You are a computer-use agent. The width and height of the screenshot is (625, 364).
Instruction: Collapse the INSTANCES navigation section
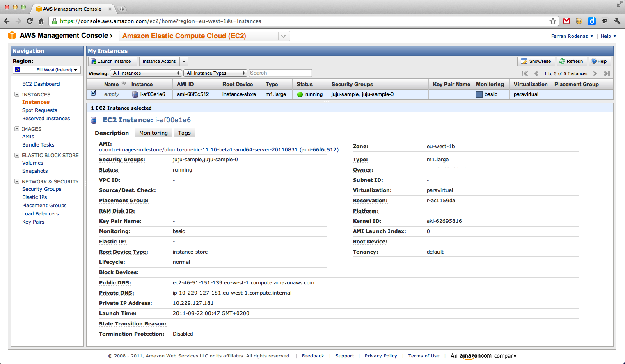click(17, 94)
